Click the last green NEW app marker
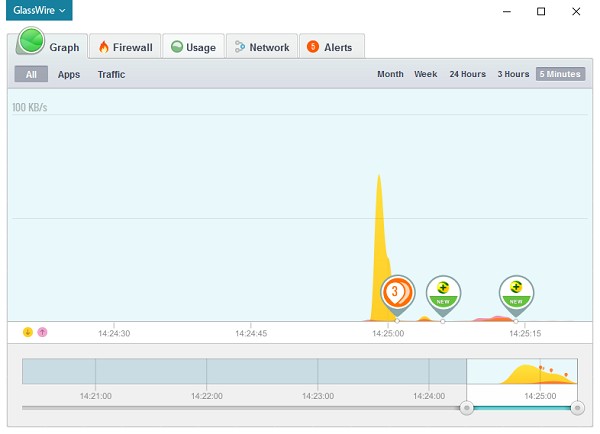This screenshot has height=434, width=600. pyautogui.click(x=516, y=292)
